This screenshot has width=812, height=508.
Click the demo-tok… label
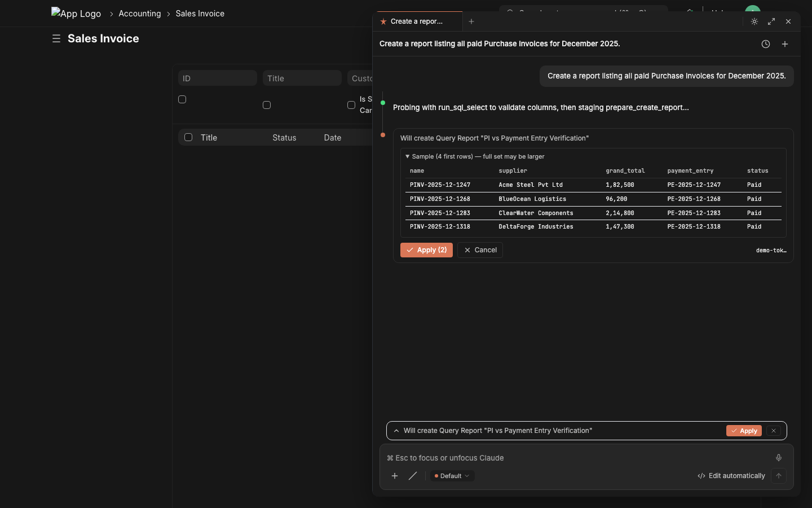point(771,251)
